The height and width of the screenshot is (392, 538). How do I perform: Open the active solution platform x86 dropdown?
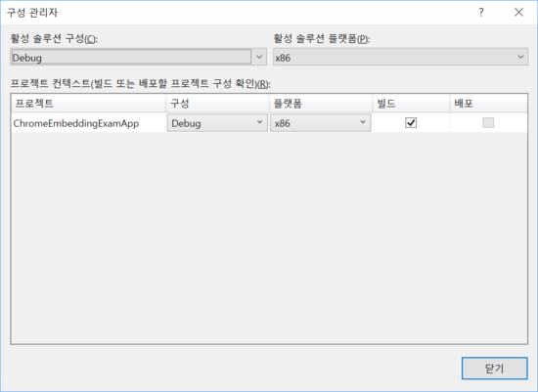tap(400, 57)
